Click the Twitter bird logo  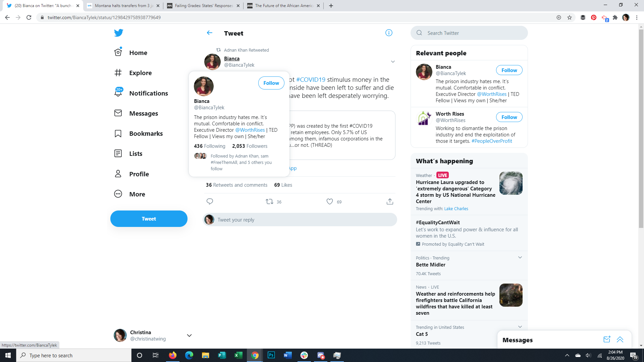coord(118,33)
